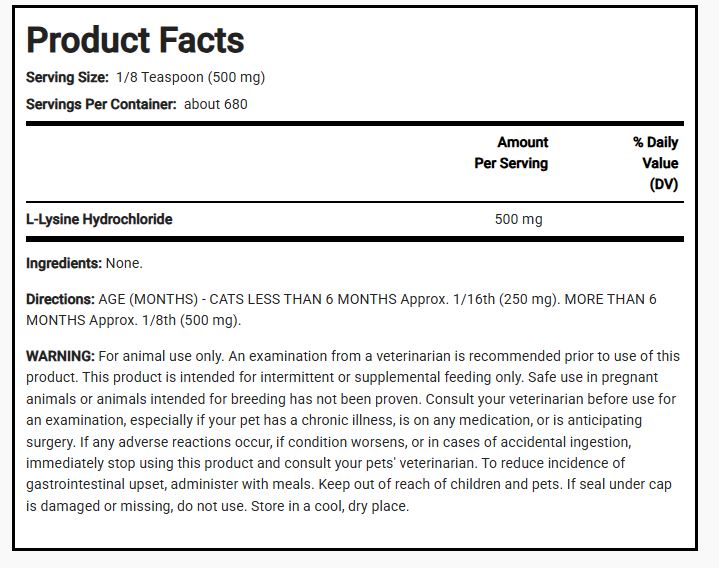Click the Store in a cool, dry place text
Viewport: 719px width, 568px height.
[x=330, y=506]
